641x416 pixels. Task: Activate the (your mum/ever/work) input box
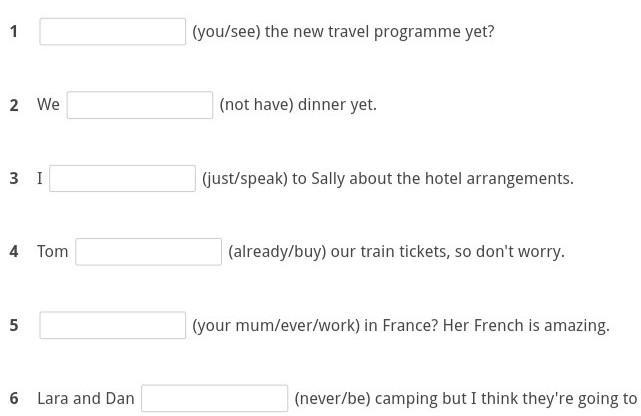pos(112,325)
